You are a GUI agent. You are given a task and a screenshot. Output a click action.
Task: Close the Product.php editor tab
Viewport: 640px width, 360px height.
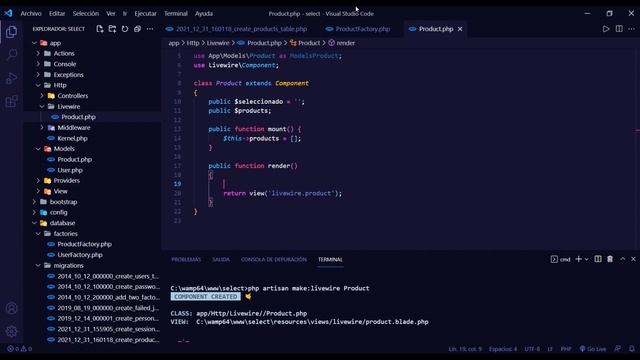[460, 29]
